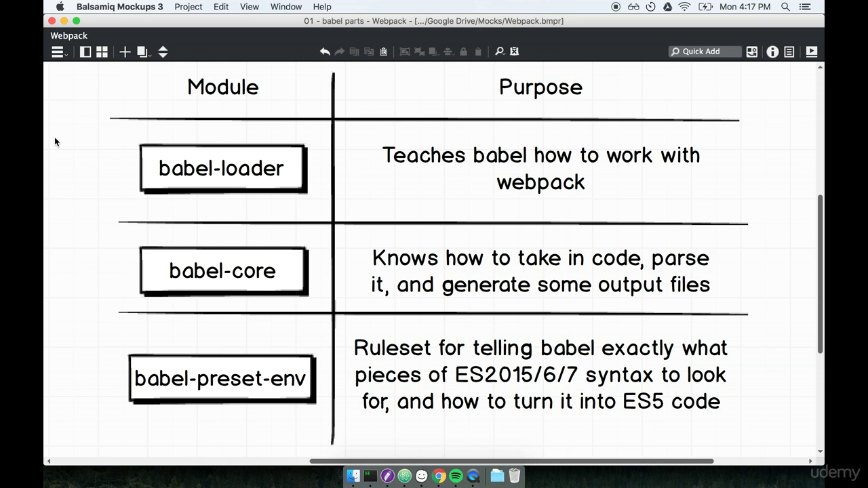Click the trash icon to delete selection
This screenshot has height=488, width=868.
(478, 52)
